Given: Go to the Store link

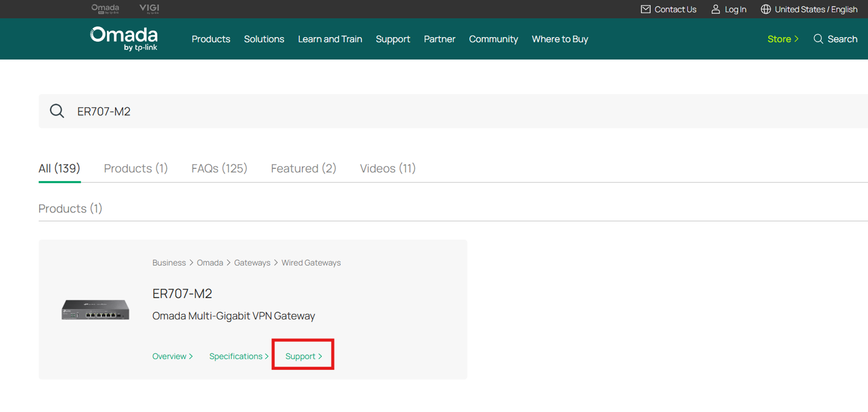Looking at the screenshot, I should (783, 39).
